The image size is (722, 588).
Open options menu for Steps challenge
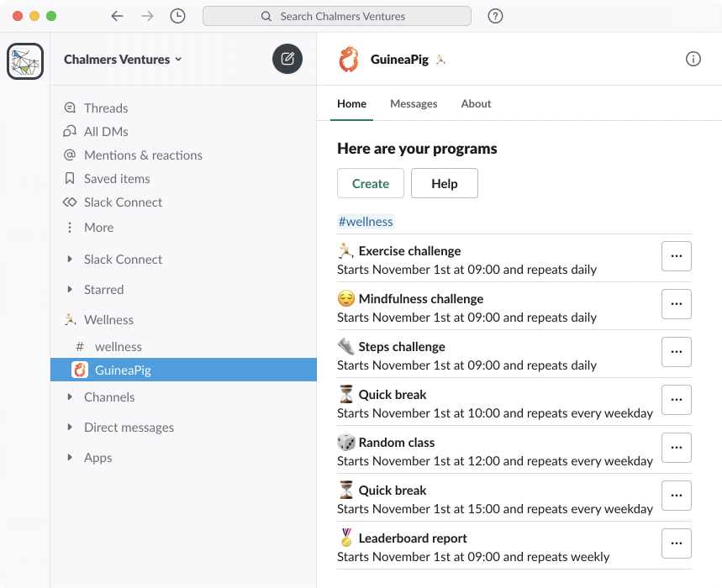[x=677, y=352]
